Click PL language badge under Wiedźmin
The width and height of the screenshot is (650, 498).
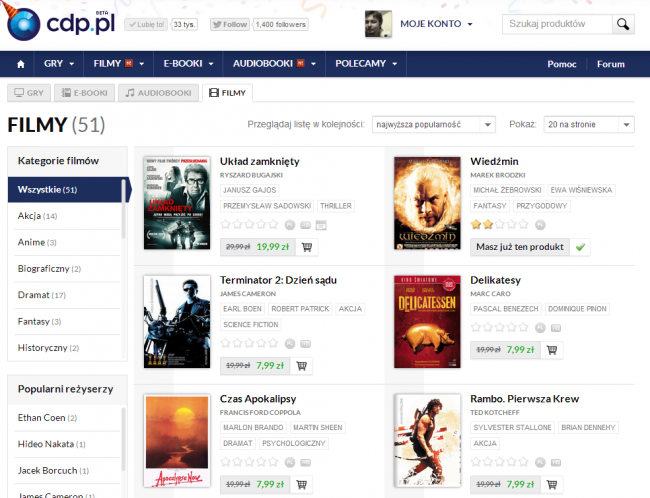pos(540,225)
